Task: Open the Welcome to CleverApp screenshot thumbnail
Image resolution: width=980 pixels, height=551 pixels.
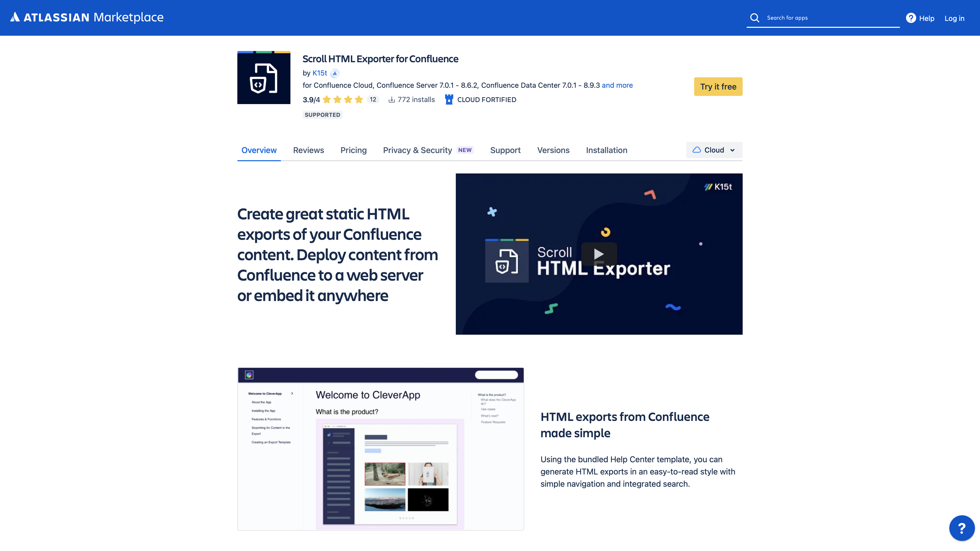Action: (381, 449)
